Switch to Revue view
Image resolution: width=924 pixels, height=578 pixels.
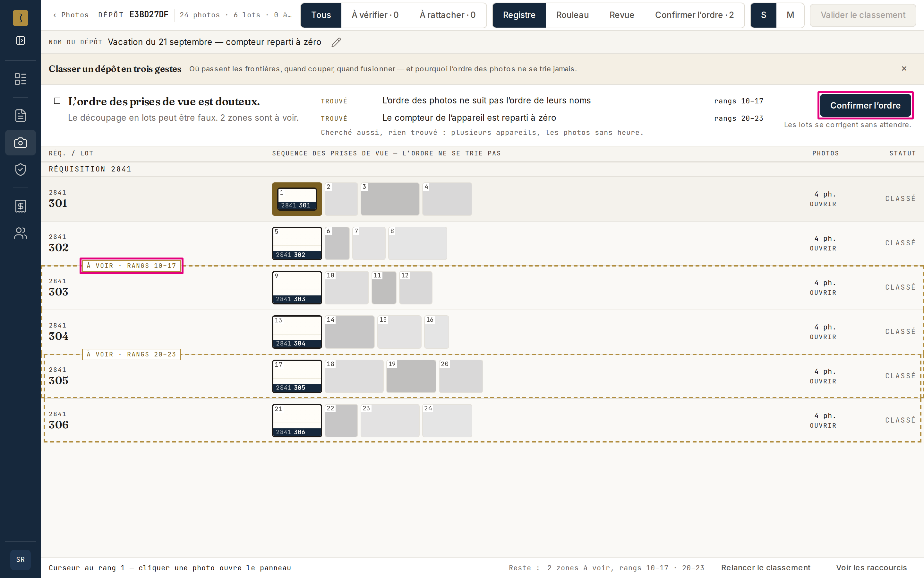[x=621, y=15]
